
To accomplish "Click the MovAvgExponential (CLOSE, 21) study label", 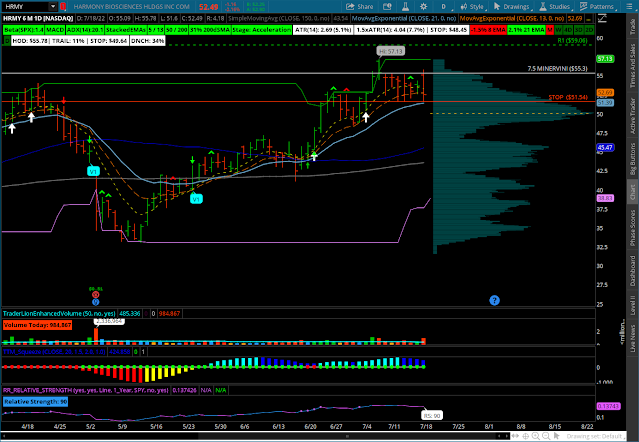I will 404,18.
